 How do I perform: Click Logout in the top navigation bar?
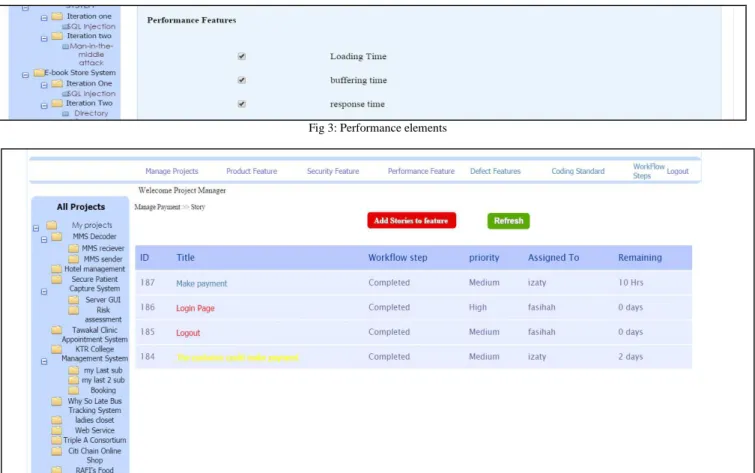(677, 171)
